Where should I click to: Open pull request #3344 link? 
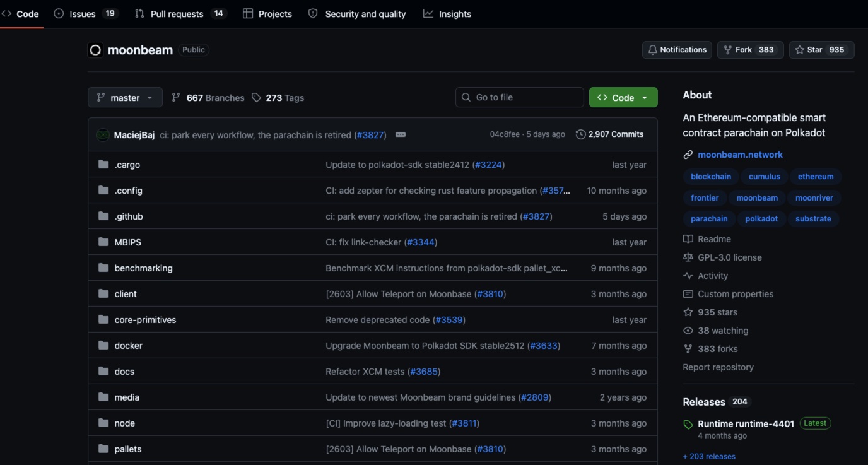coord(421,242)
